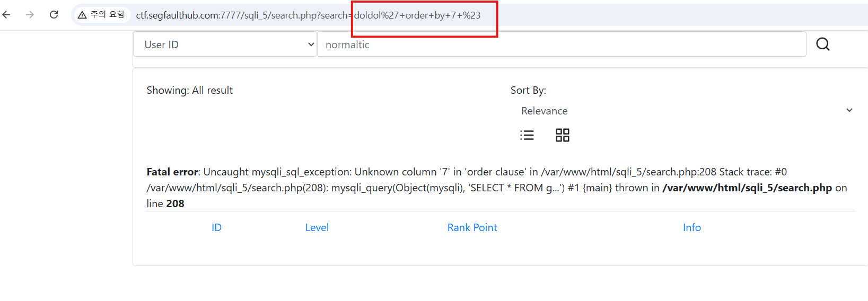Sort by the ID column header
The height and width of the screenshot is (301, 868).
click(x=216, y=227)
